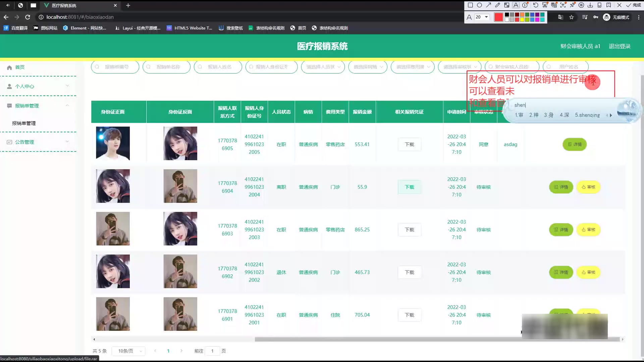The image size is (644, 362).
Task: Go to 首页 in sidebar
Action: pos(19,67)
